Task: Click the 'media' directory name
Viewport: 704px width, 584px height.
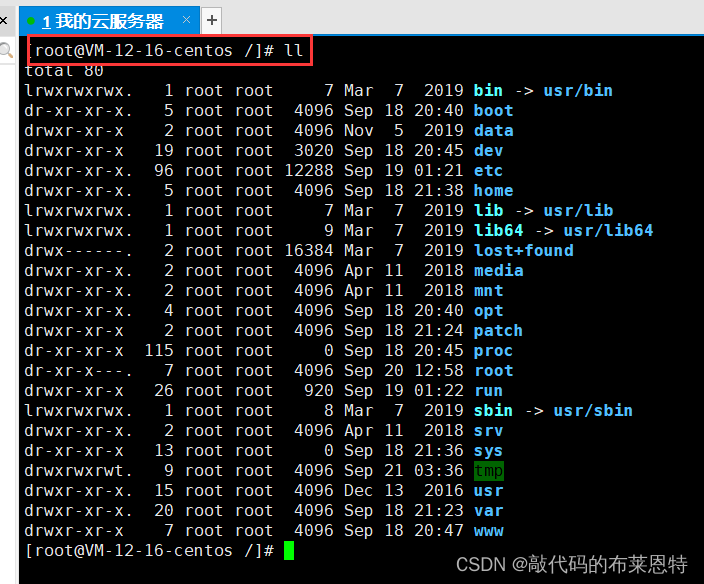Action: (x=498, y=271)
